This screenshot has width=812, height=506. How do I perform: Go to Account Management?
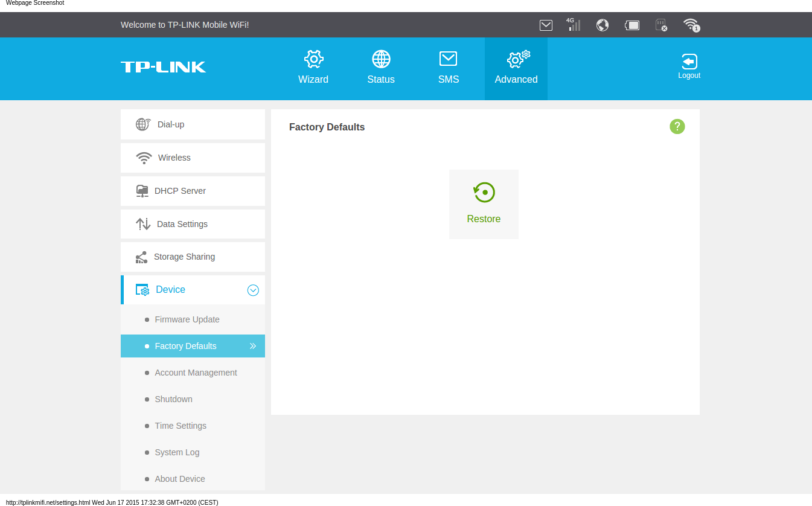(196, 373)
